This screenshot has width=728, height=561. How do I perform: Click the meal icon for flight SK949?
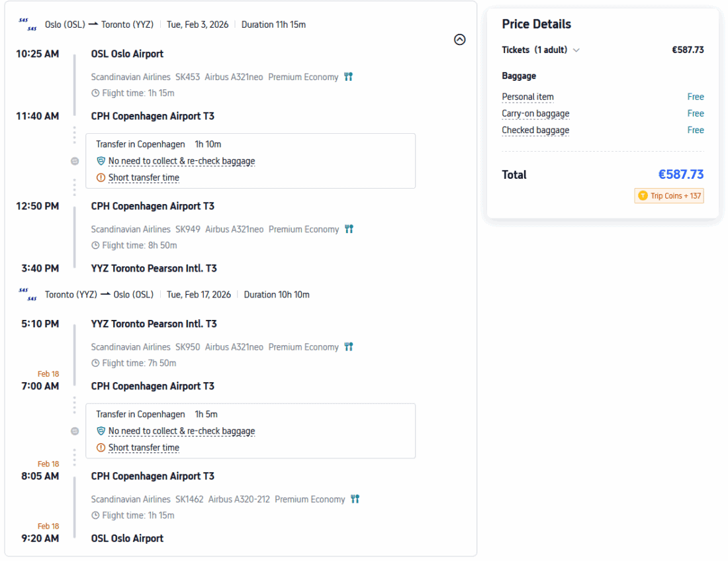pos(349,229)
